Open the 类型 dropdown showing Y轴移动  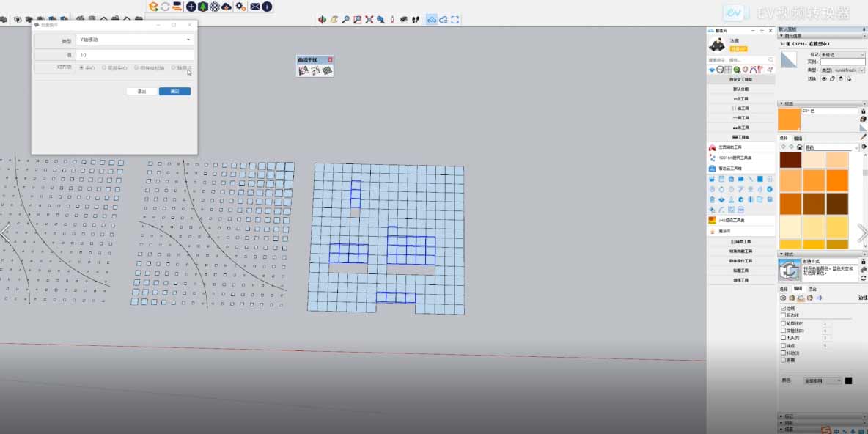[135, 40]
